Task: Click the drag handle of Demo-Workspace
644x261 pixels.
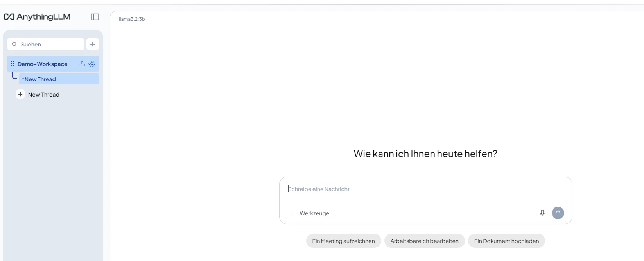Action: point(13,64)
